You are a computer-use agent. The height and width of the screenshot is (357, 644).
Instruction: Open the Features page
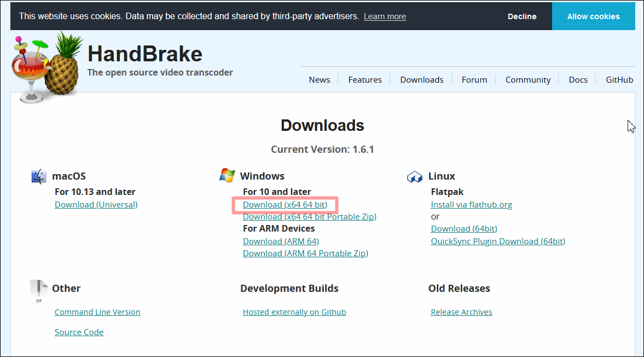pos(365,80)
